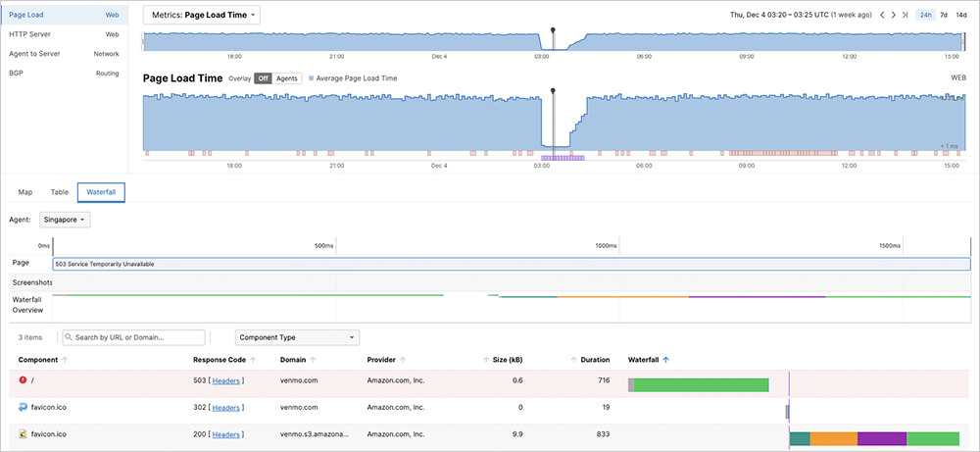
Task: Click in Search by URL or Domain field
Action: 133,337
